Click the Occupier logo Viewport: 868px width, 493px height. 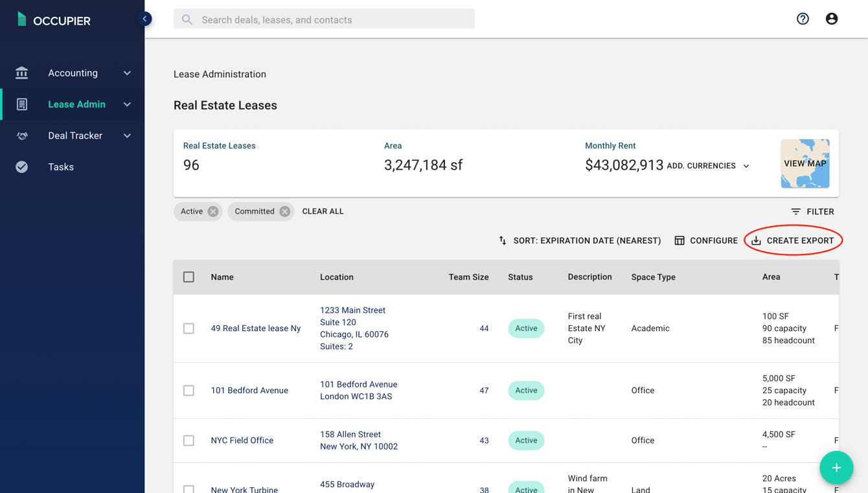[x=53, y=20]
